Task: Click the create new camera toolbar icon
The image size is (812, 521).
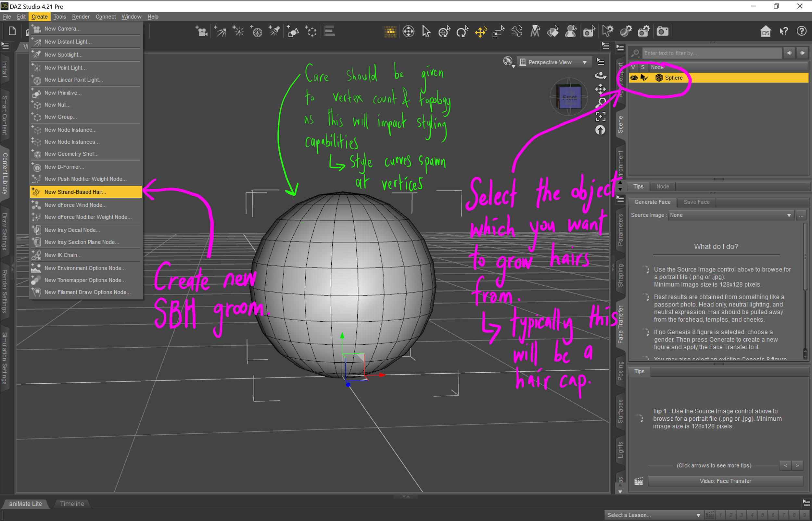Action: coord(201,31)
